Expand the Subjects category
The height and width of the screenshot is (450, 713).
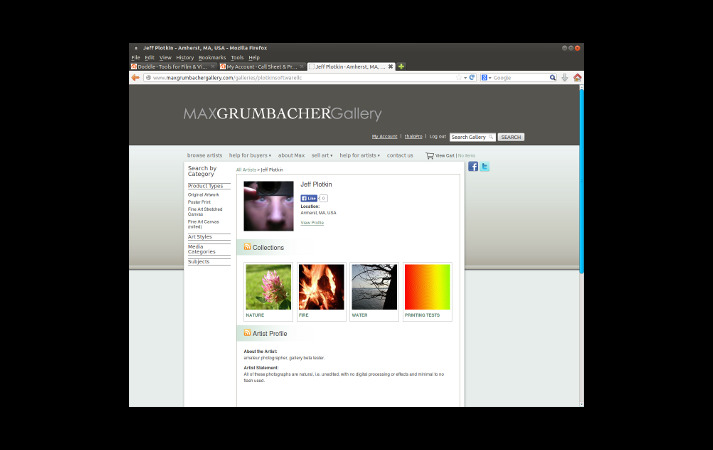pyautogui.click(x=198, y=261)
